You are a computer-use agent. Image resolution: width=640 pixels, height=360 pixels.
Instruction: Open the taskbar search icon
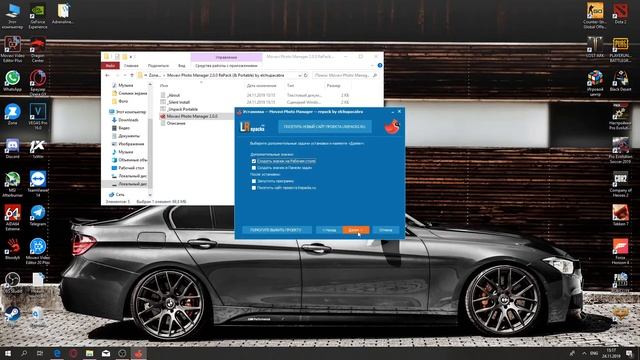coord(24,353)
